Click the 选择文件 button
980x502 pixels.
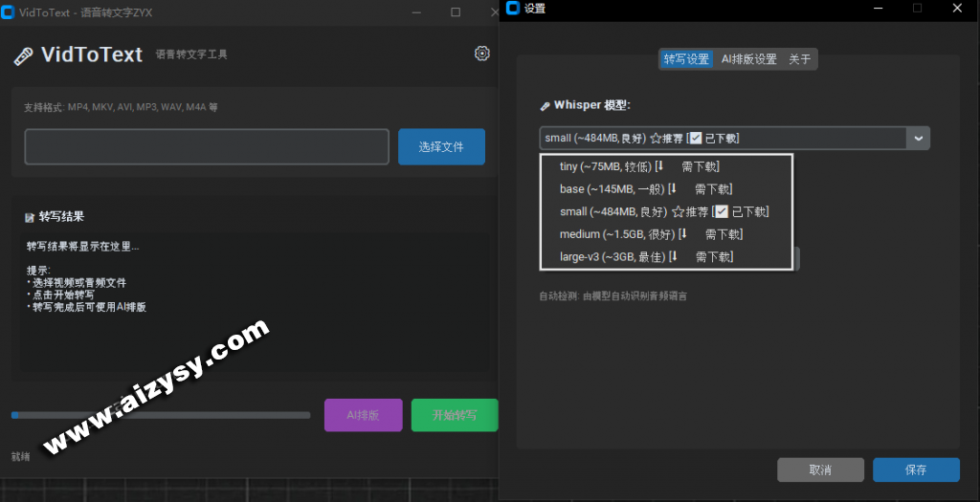pos(441,147)
